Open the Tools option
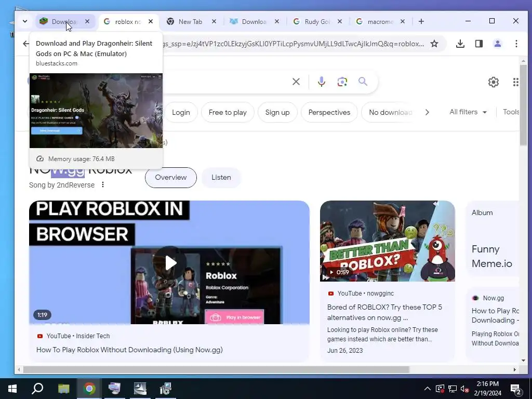The width and height of the screenshot is (532, 399). click(x=511, y=112)
